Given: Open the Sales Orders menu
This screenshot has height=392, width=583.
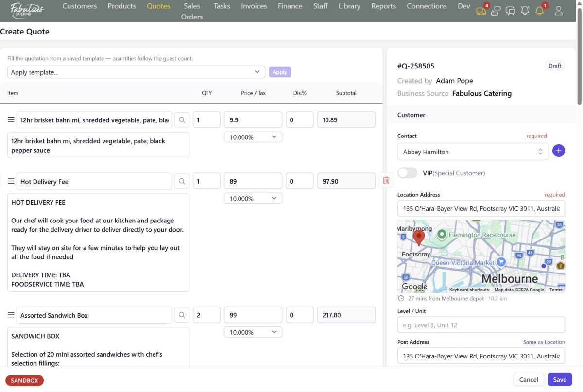Looking at the screenshot, I should click(x=192, y=11).
